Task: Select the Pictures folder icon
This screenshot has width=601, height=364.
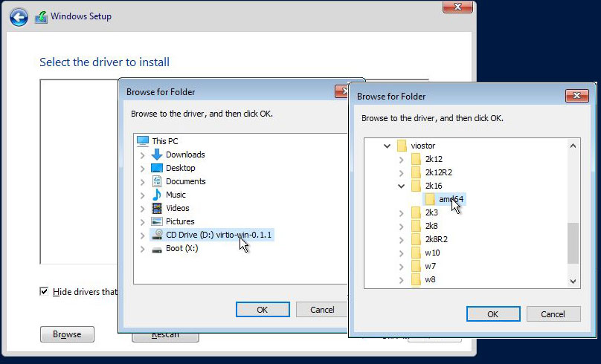Action: tap(157, 221)
